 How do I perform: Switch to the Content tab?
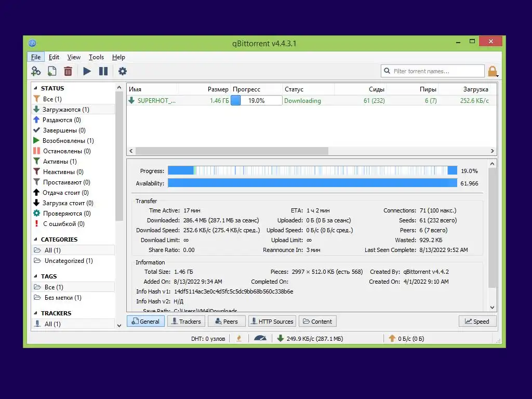317,321
